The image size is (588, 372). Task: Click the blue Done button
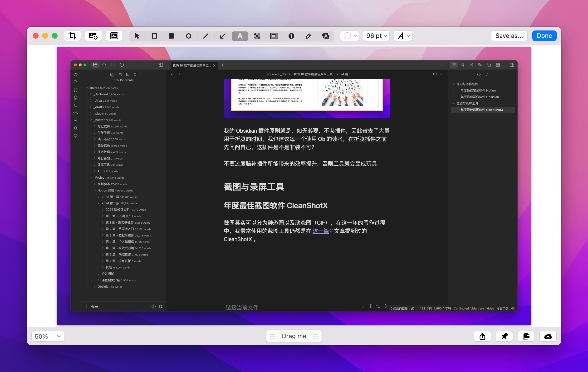point(544,36)
